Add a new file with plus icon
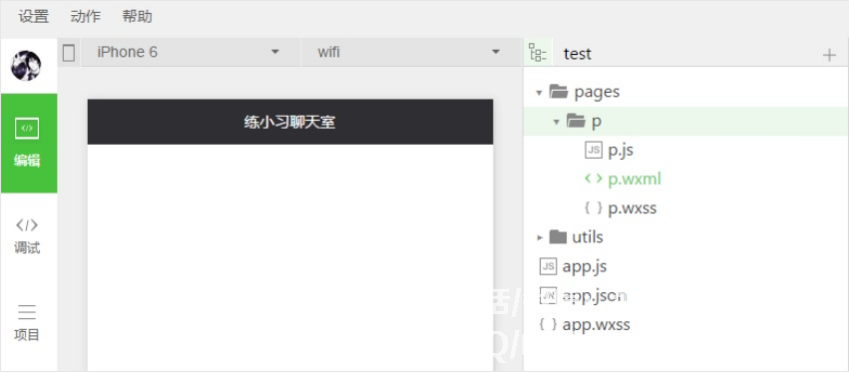 click(829, 55)
